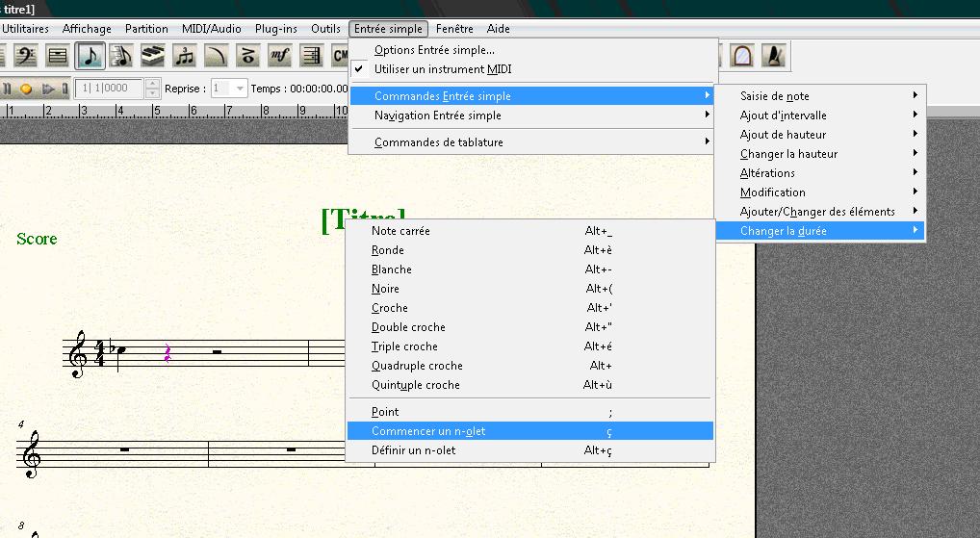This screenshot has height=538, width=980.
Task: Open the Reprise dropdown list
Action: (x=240, y=89)
